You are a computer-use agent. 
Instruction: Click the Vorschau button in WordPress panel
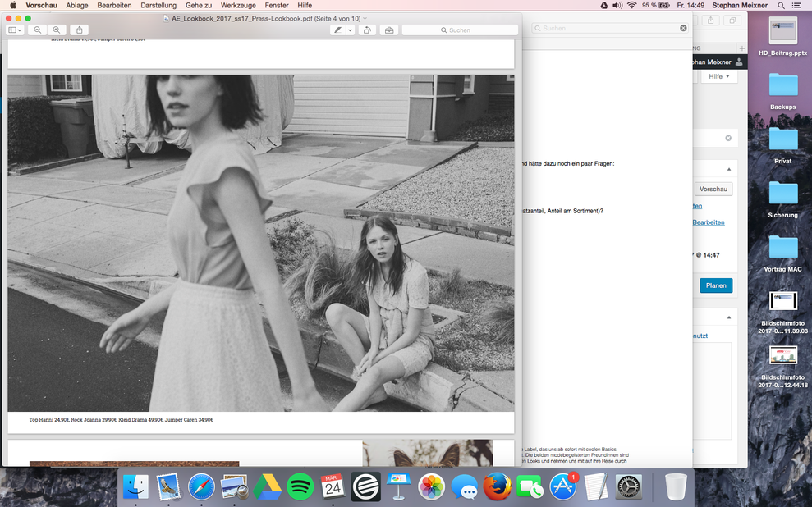coord(713,189)
